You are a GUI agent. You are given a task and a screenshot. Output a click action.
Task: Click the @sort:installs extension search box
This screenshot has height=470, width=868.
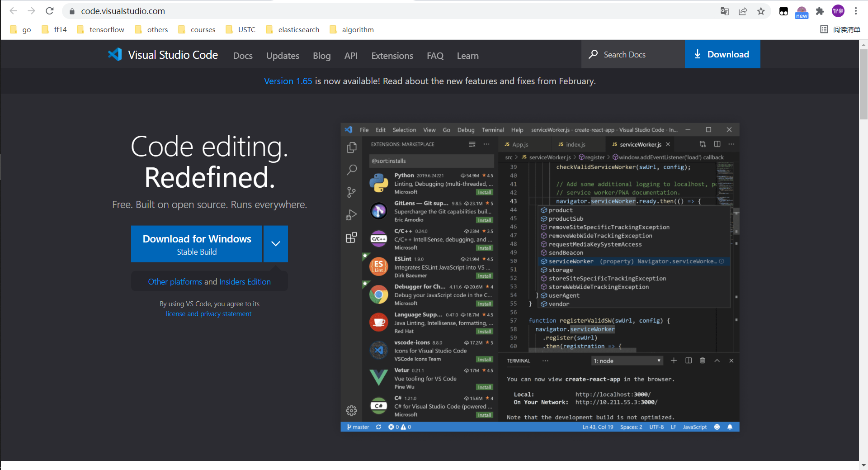pyautogui.click(x=431, y=161)
